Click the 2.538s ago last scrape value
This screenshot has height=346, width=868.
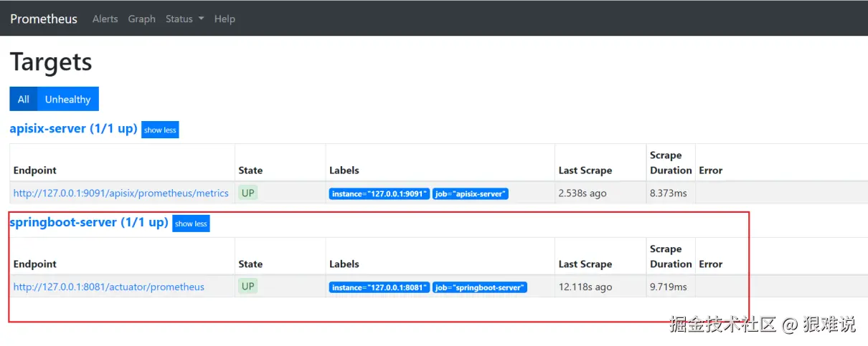tap(583, 193)
